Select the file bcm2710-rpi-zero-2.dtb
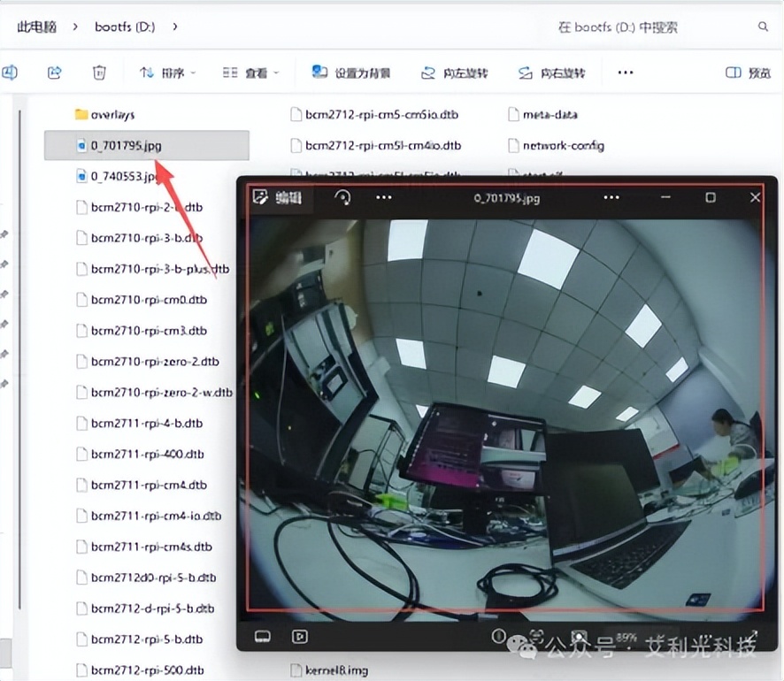This screenshot has height=681, width=784. click(x=155, y=361)
